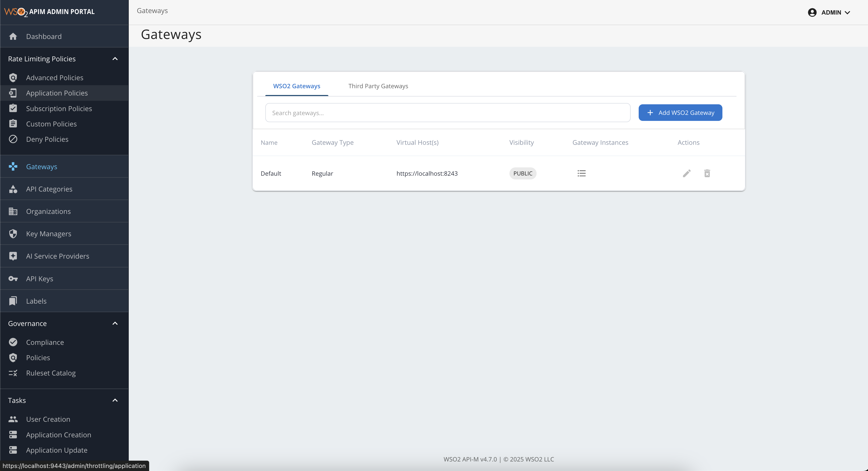Open User Creation tasks
868x471 pixels.
click(64, 419)
